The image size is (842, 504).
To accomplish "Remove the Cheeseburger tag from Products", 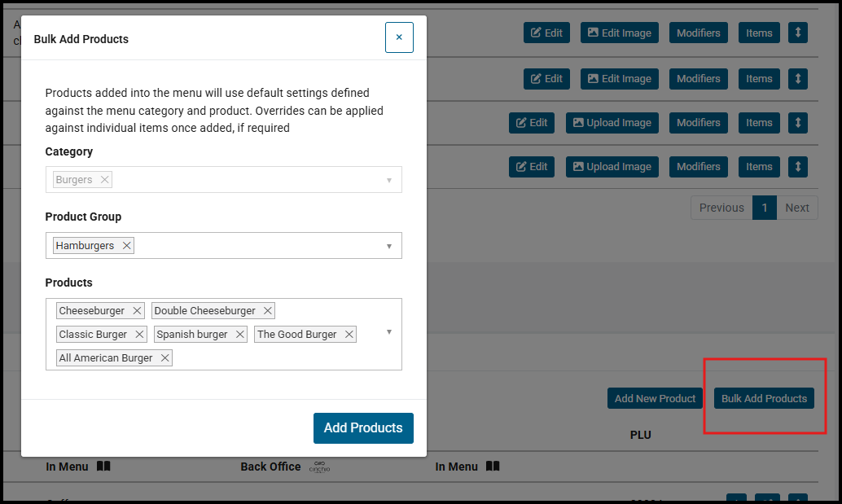I will (137, 311).
